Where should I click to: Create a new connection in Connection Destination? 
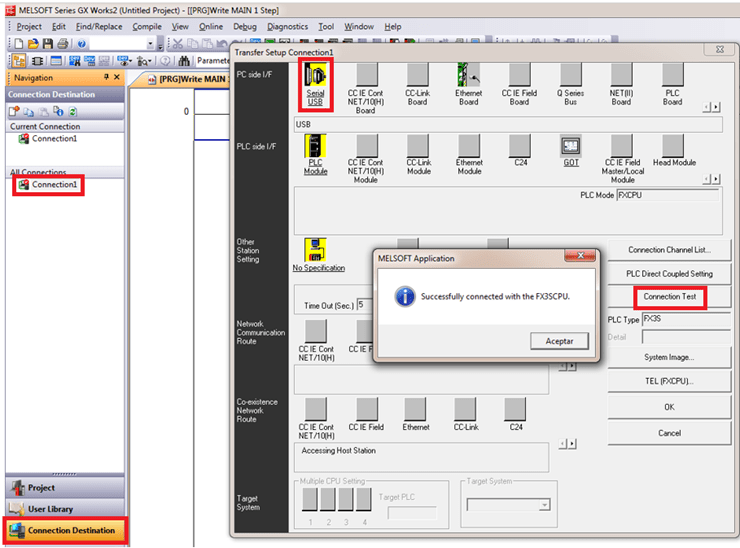click(x=14, y=111)
